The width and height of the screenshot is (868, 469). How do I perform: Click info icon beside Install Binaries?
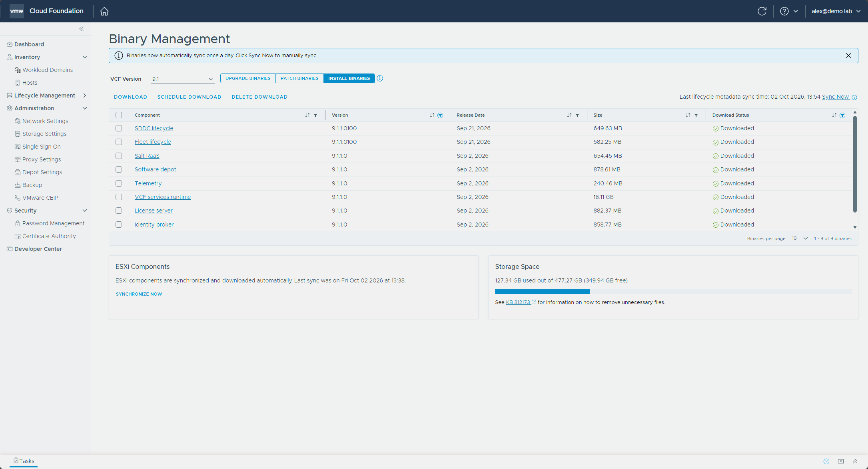[380, 78]
